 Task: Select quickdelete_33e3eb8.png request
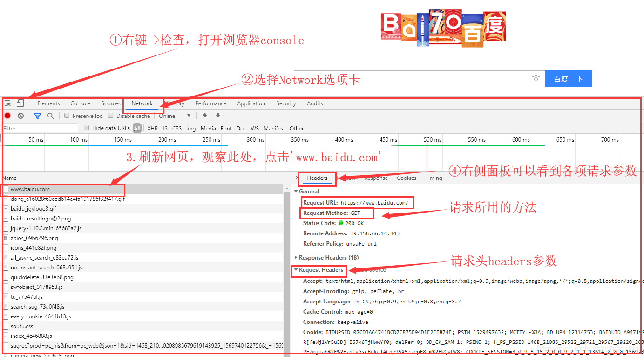142,277
